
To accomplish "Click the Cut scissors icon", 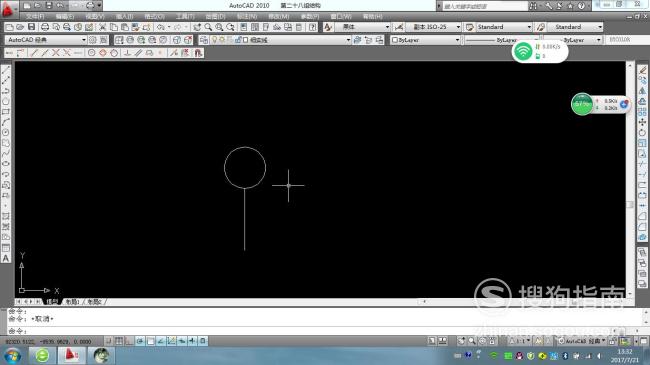I will pos(102,27).
